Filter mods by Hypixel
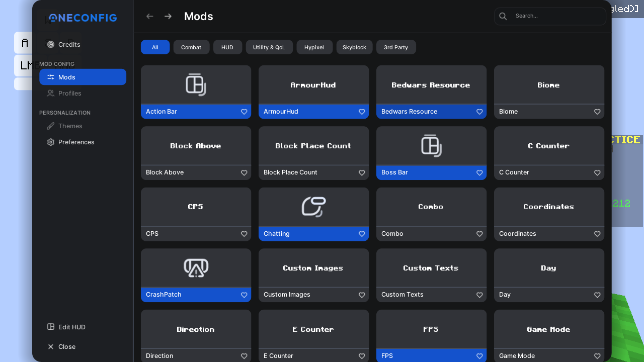 314,47
